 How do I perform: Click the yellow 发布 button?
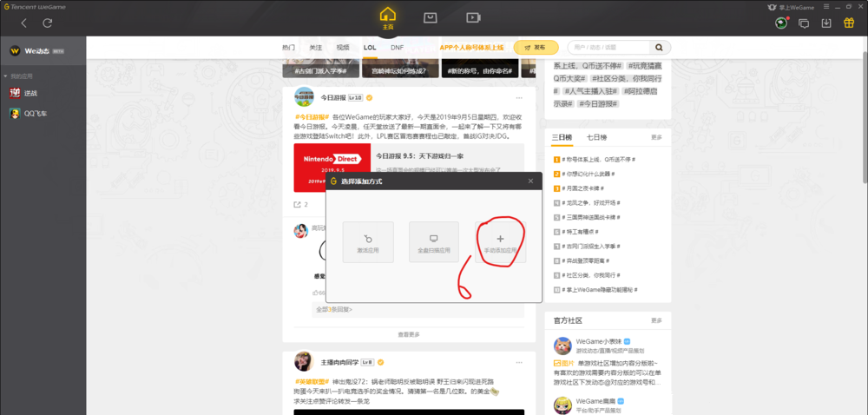tap(536, 47)
